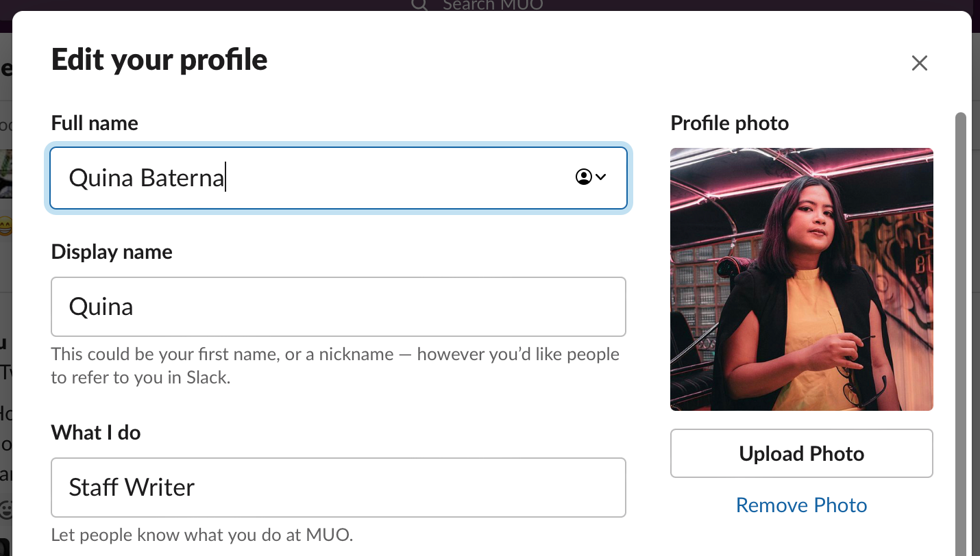
Task: Click the Profile photo section label
Action: 729,123
